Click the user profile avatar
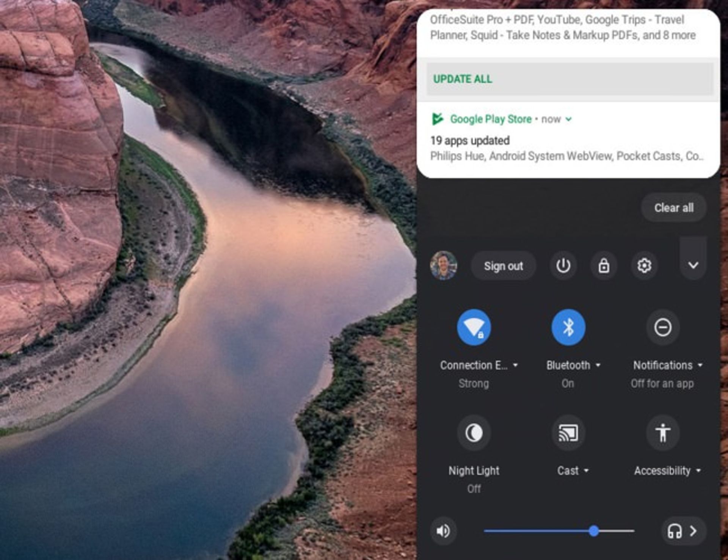This screenshot has height=560, width=728. (x=443, y=265)
